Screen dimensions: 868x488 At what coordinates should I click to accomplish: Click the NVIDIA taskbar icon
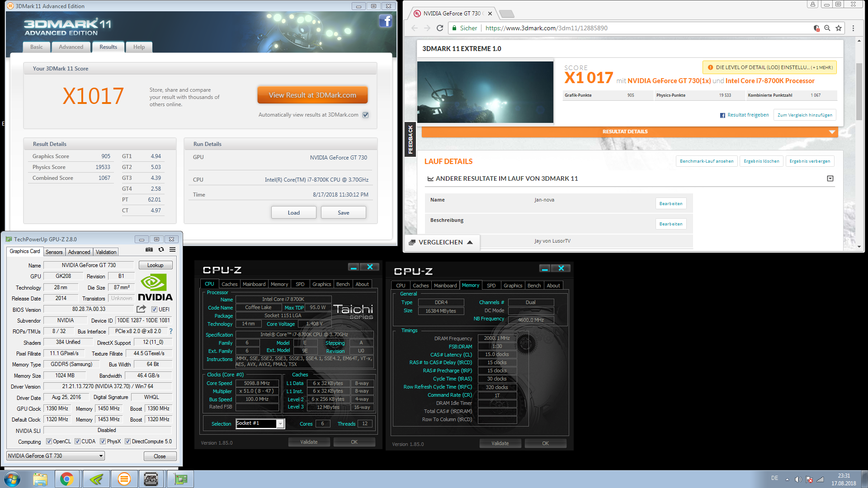click(96, 479)
